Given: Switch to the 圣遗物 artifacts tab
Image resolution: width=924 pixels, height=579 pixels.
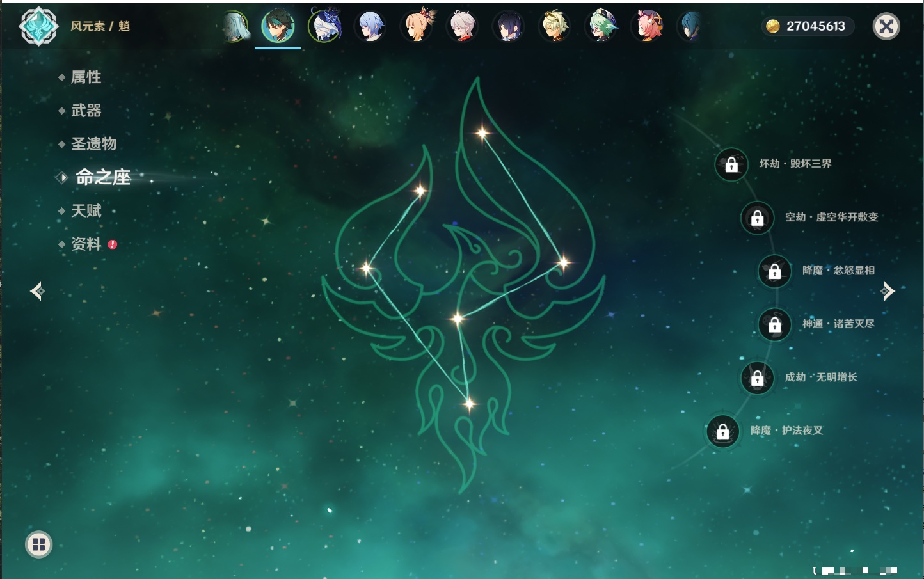Looking at the screenshot, I should coord(93,144).
